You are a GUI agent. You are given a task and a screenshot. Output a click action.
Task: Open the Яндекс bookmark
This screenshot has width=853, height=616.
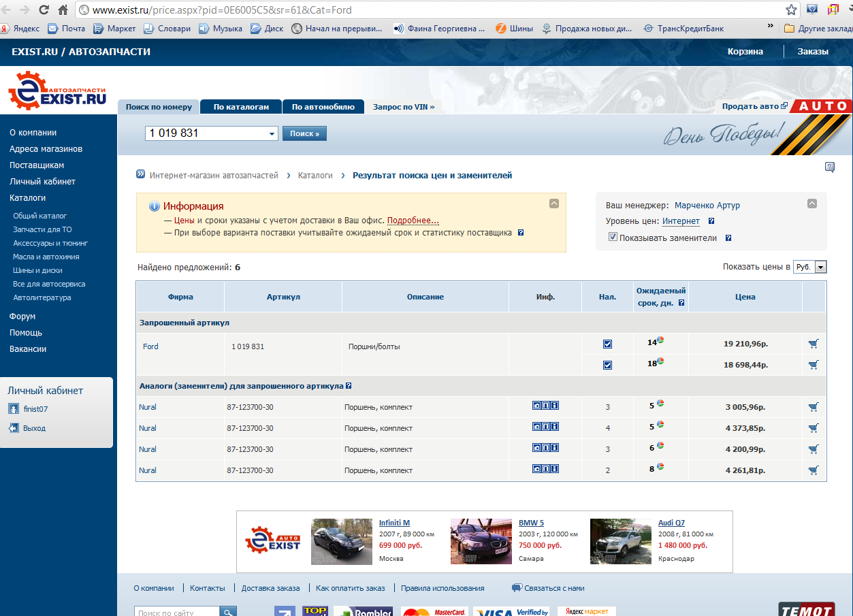pyautogui.click(x=20, y=29)
